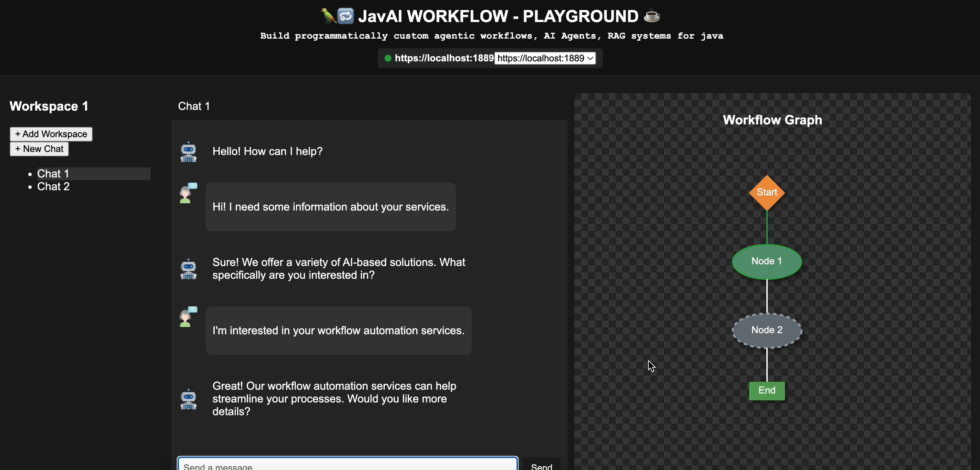Click the repeat-arrows icon beside the parrot

pos(345,16)
